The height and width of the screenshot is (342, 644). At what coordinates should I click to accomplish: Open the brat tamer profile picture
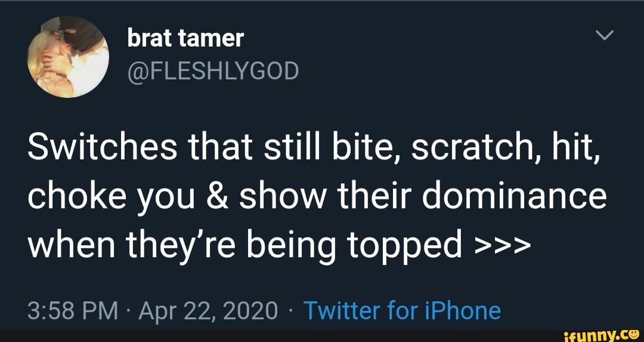67,57
